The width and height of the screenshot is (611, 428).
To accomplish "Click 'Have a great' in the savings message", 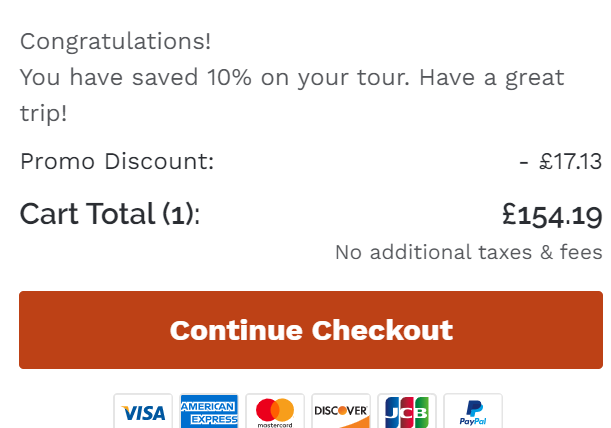I will pyautogui.click(x=492, y=78).
